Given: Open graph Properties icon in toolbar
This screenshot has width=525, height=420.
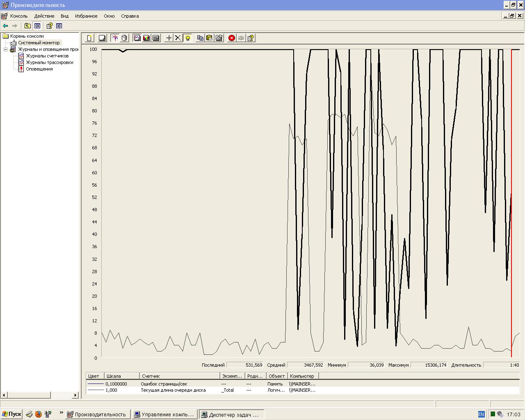Looking at the screenshot, I should point(219,38).
